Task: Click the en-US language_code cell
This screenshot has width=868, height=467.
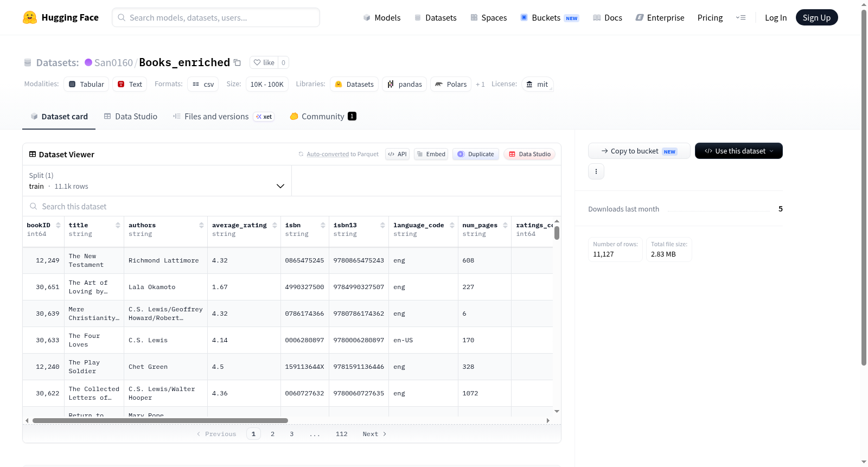Action: [x=423, y=340]
